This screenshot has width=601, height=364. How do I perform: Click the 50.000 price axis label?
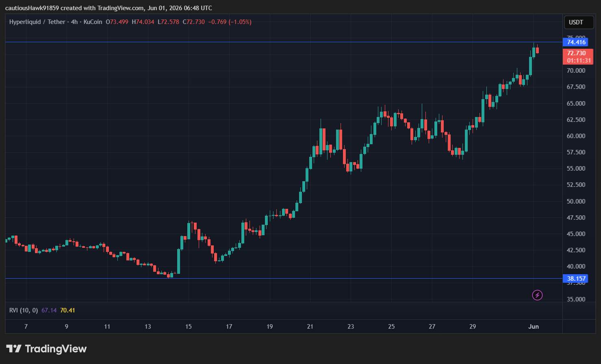pos(576,201)
